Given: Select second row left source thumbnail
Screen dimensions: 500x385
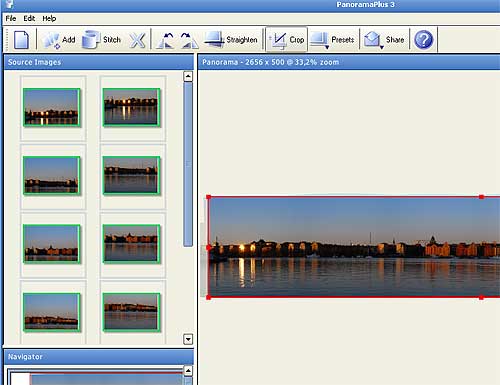Looking at the screenshot, I should click(x=52, y=175).
